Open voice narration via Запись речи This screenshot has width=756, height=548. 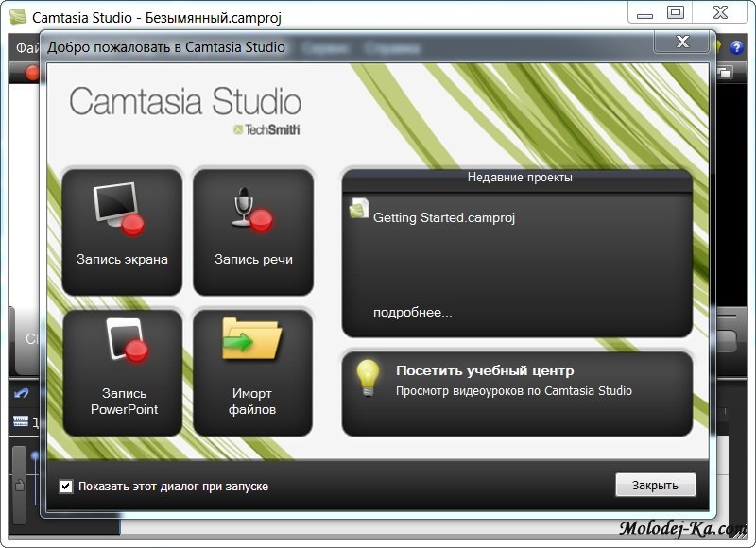tap(253, 231)
